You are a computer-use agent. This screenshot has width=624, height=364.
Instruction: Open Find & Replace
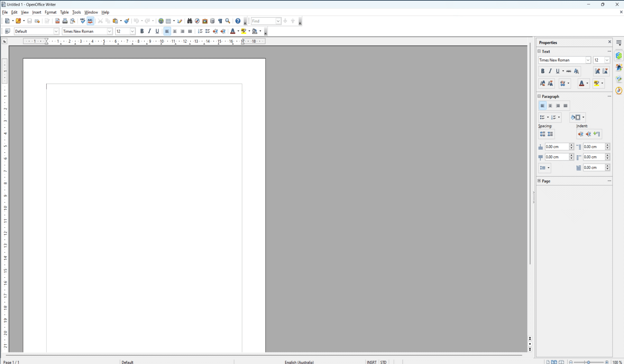coord(189,21)
